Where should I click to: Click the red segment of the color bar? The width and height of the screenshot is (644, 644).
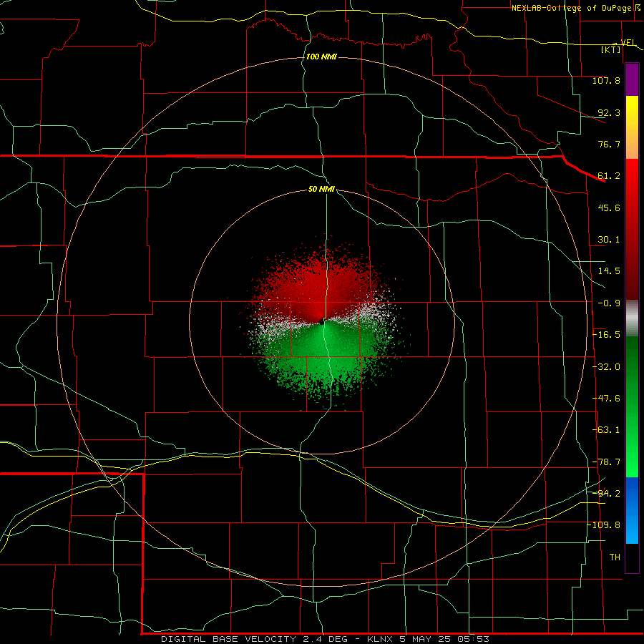(632, 229)
